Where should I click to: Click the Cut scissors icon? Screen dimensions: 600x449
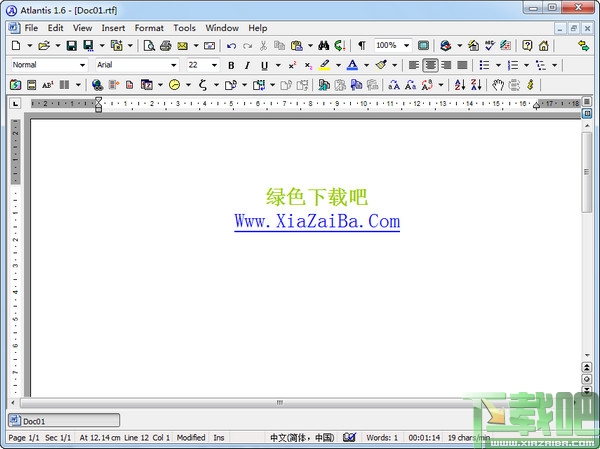coord(263,46)
